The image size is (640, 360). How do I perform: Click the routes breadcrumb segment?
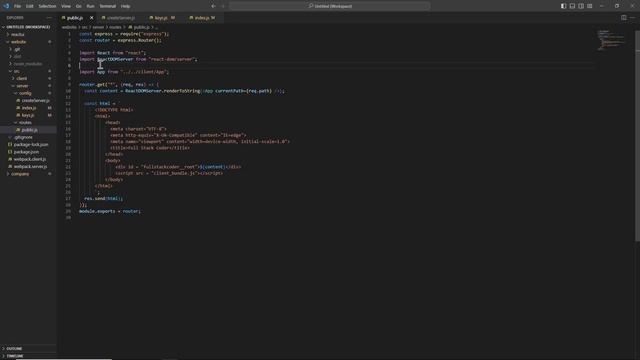tap(115, 27)
